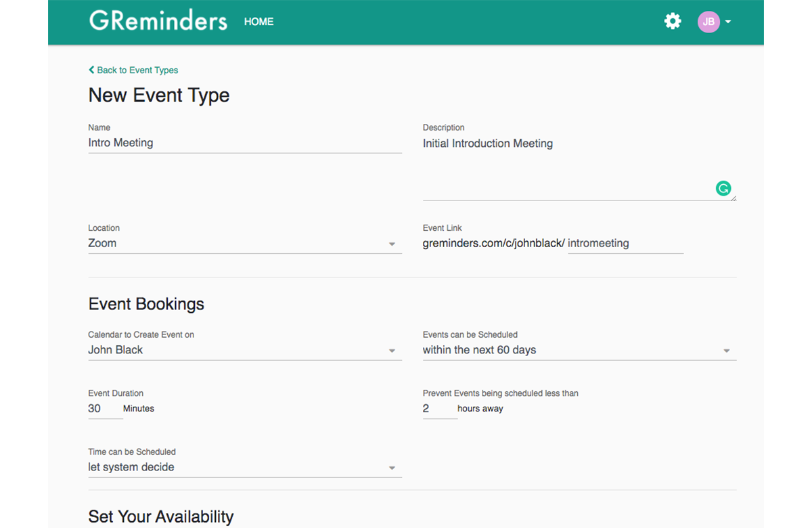Edit the Name field with Intro Meeting

245,143
